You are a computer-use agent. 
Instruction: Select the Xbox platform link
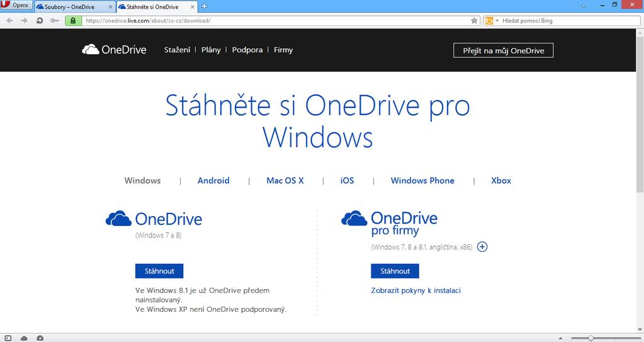[501, 181]
